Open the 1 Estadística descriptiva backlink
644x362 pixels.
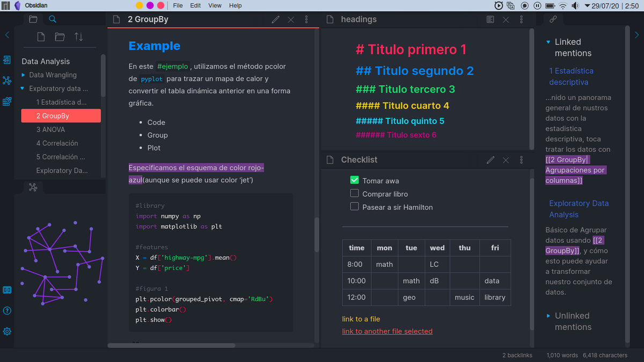click(571, 76)
